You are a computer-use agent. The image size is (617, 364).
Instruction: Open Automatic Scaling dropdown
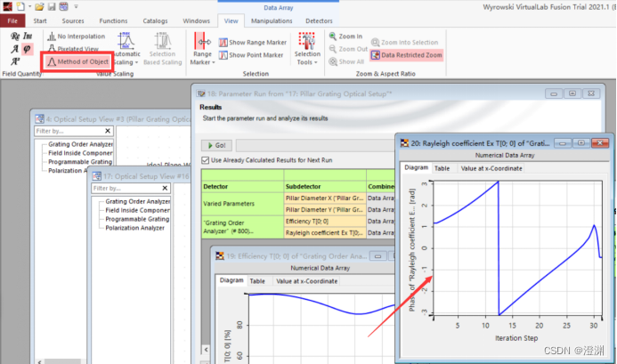pyautogui.click(x=126, y=49)
